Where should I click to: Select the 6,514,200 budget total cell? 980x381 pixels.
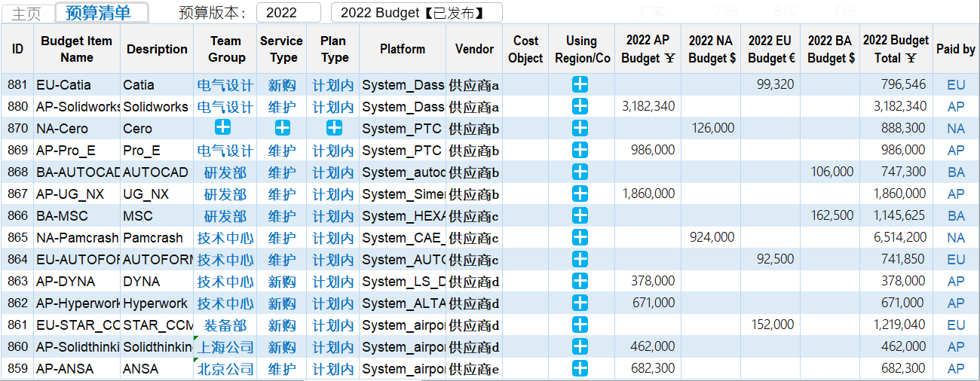tap(896, 238)
